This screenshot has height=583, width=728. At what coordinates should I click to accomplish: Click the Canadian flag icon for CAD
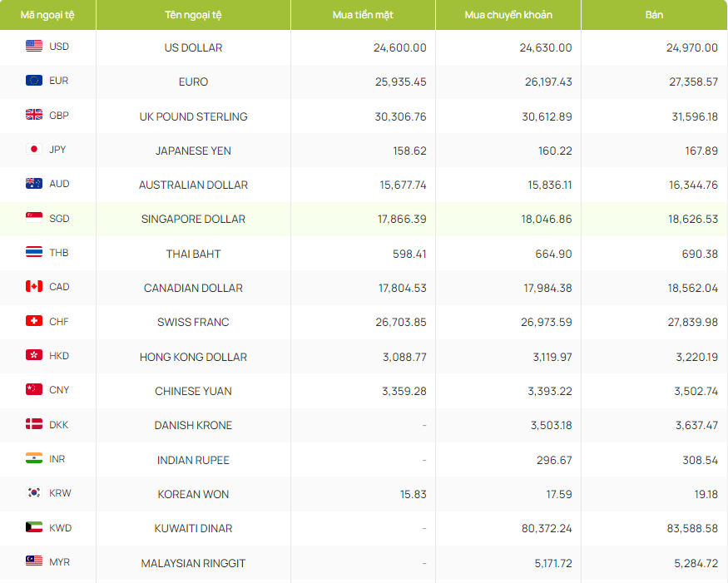tap(34, 287)
